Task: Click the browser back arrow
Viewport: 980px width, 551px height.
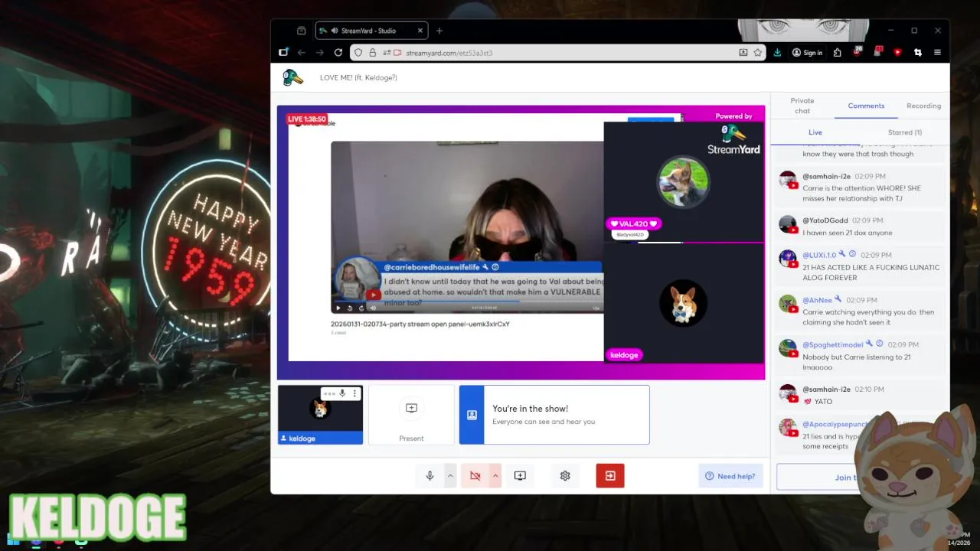Action: (x=301, y=53)
